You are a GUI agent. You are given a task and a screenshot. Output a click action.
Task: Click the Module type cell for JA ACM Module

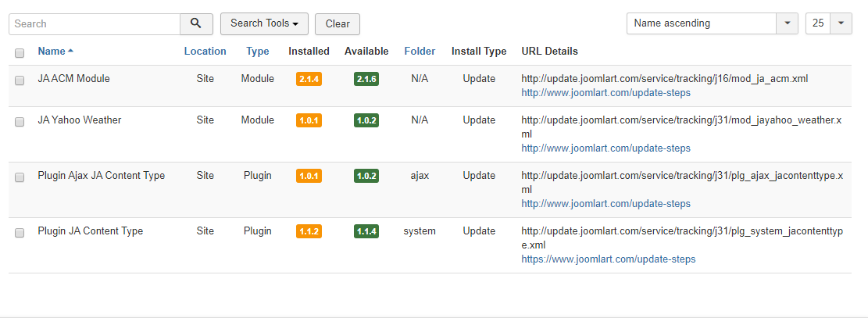coord(257,79)
